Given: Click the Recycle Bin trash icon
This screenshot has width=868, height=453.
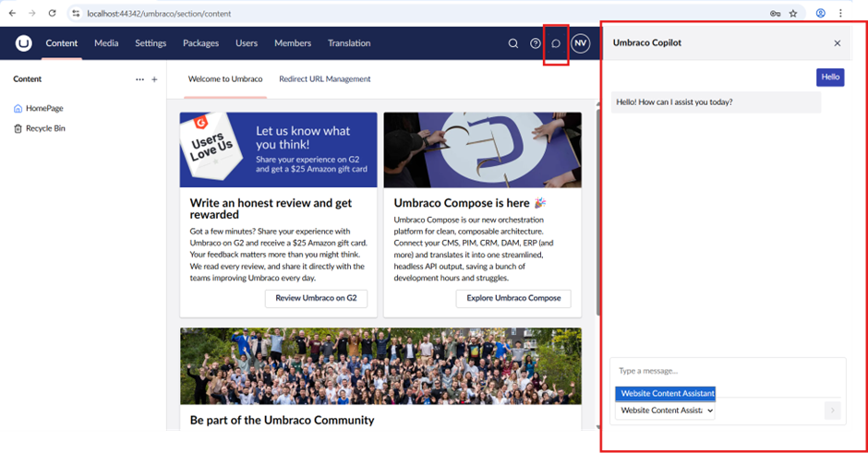Looking at the screenshot, I should (18, 128).
